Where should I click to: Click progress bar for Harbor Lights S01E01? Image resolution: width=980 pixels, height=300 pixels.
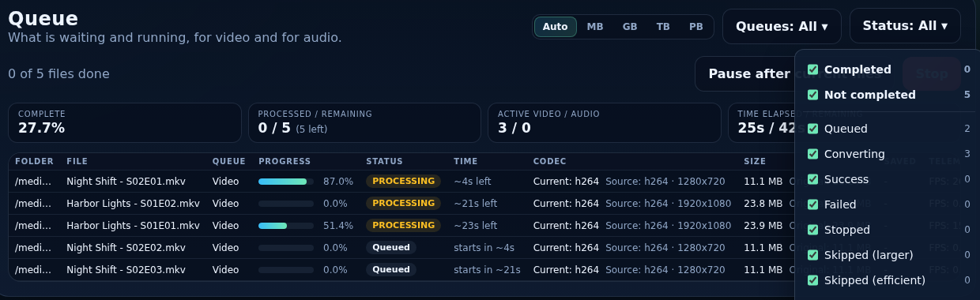click(286, 226)
